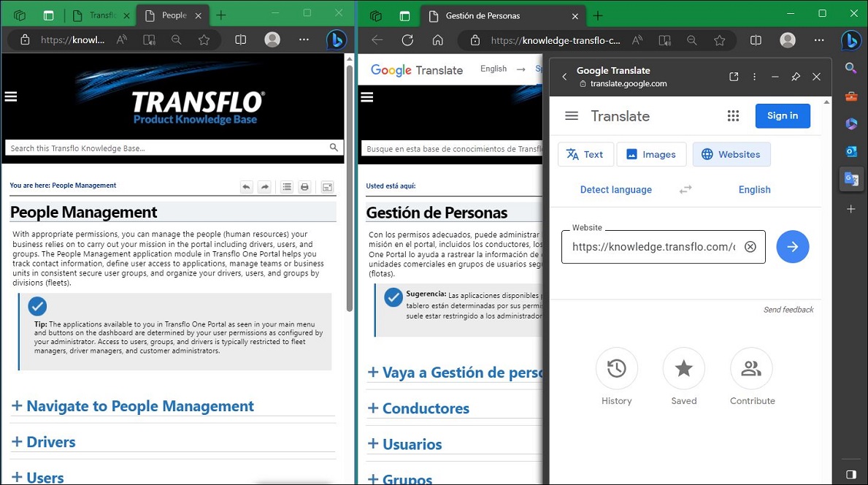Switch to Images translation mode
This screenshot has height=485, width=868.
(x=651, y=154)
